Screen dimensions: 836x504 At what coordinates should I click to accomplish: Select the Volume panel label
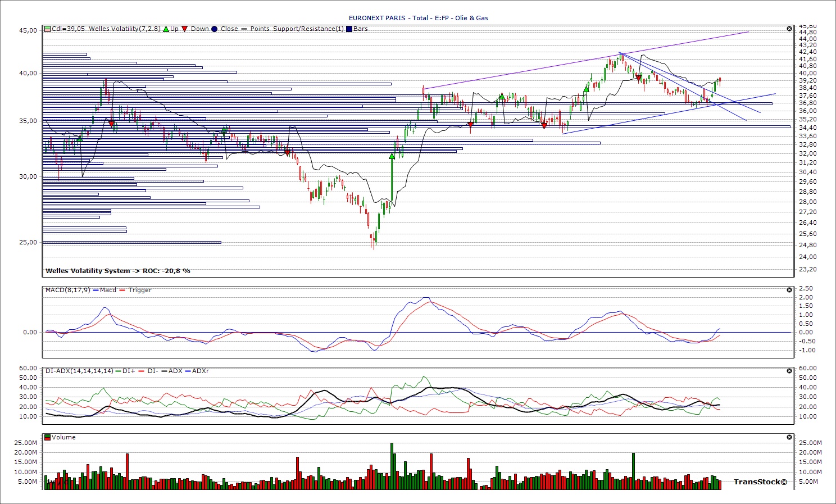[63, 437]
